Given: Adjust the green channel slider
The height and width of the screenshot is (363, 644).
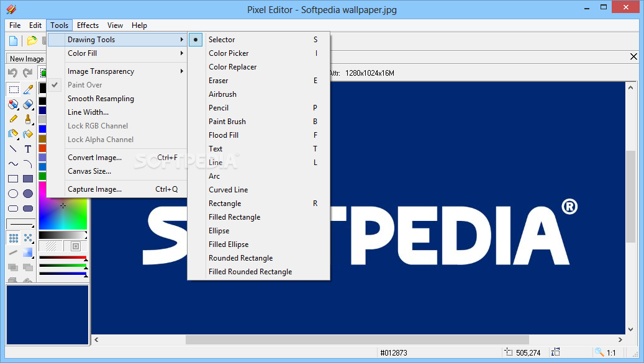Looking at the screenshot, I should click(x=63, y=266).
